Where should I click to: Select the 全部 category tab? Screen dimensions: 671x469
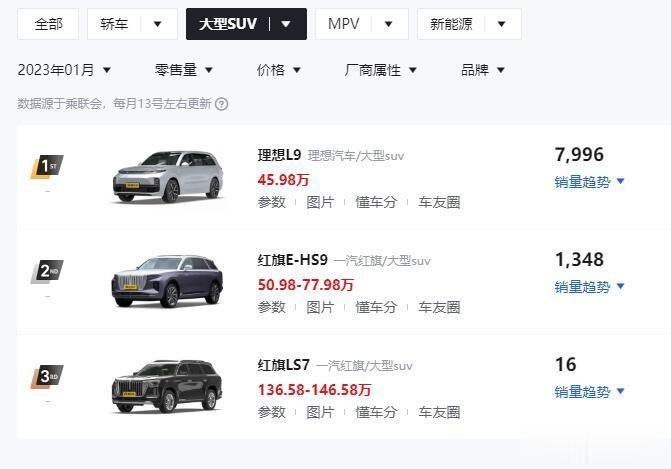[48, 23]
